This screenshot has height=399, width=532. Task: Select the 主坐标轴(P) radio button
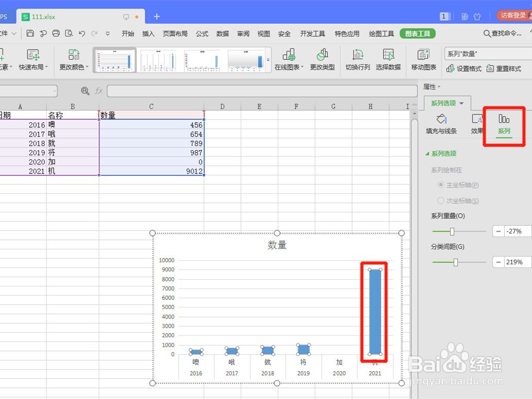click(x=441, y=185)
